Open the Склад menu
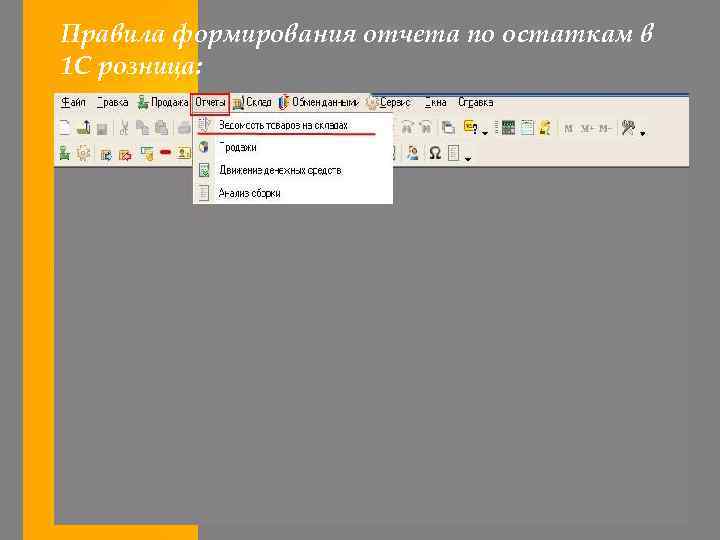This screenshot has height=540, width=720. coord(253,102)
